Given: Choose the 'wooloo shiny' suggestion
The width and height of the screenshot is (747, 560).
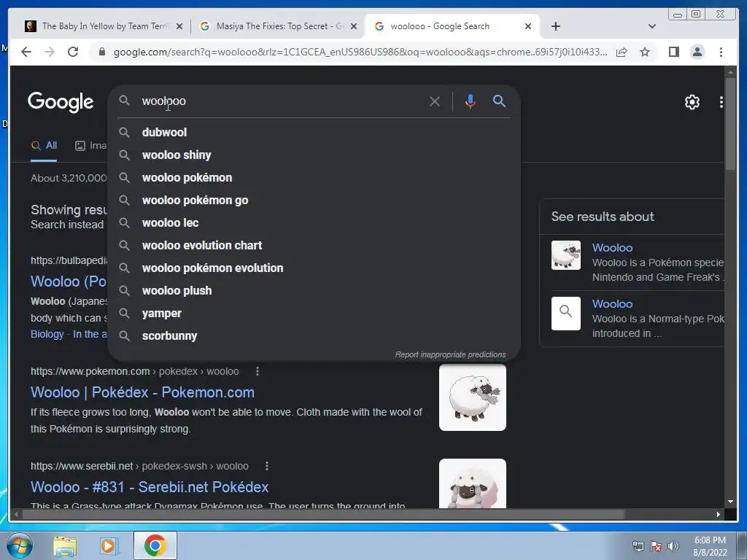Looking at the screenshot, I should click(314, 155).
